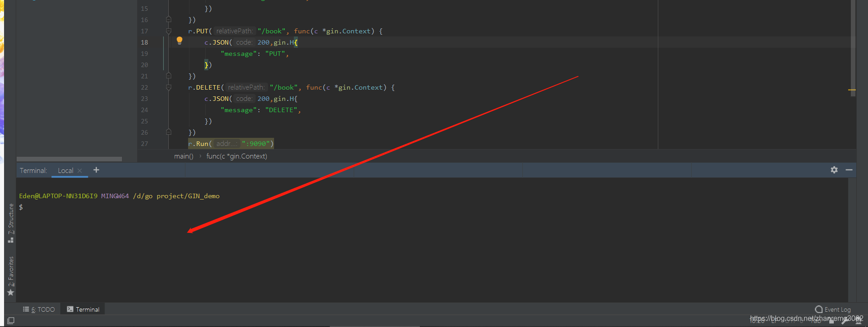Open terminal settings gear

pos(834,170)
